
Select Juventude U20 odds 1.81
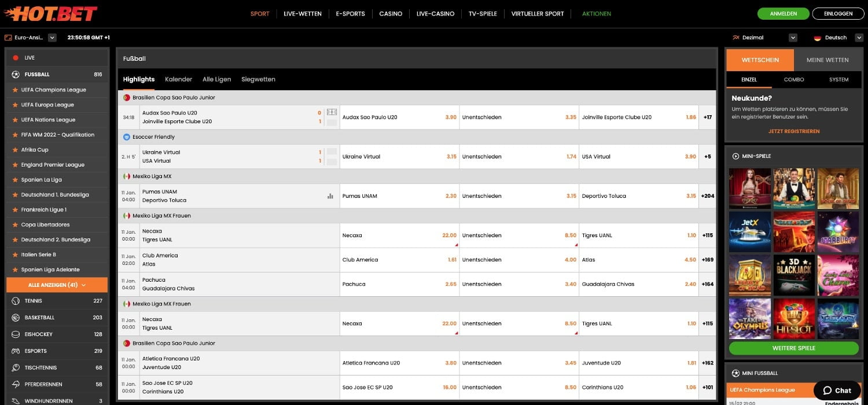(x=639, y=363)
